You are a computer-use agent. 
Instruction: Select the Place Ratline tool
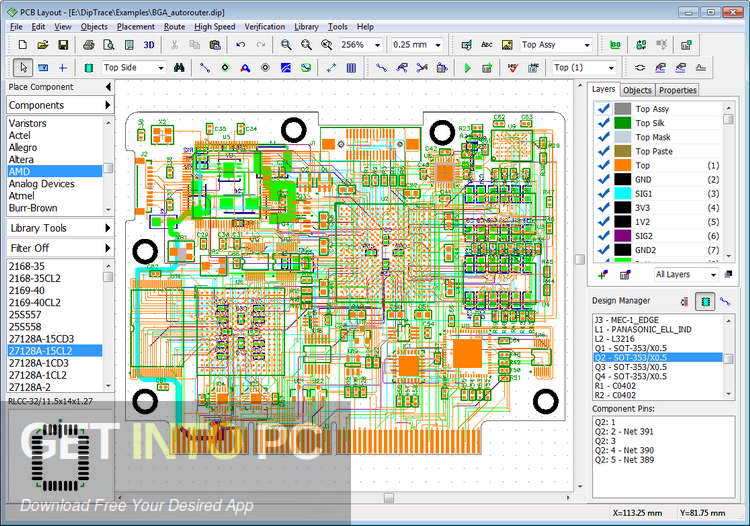(x=205, y=68)
